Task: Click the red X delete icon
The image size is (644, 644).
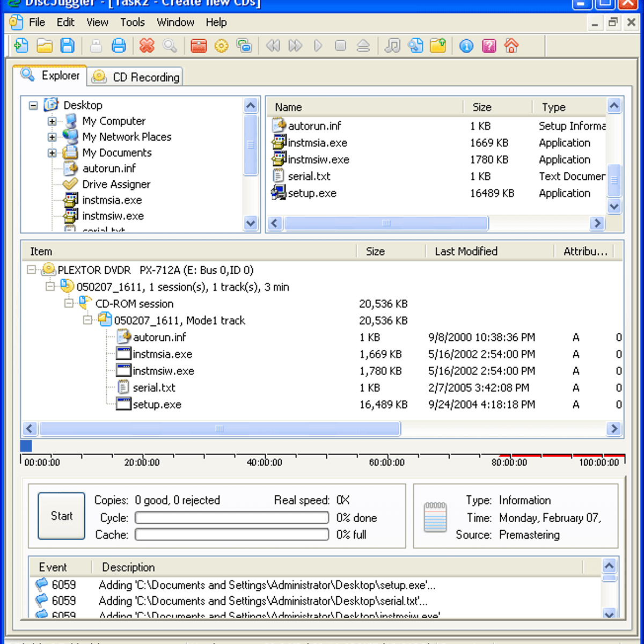Action: [x=147, y=46]
